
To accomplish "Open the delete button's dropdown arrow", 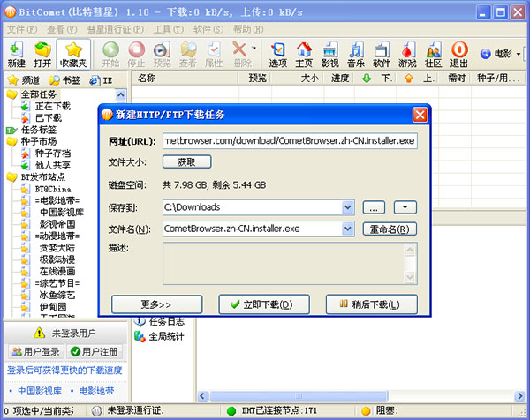I will coord(254,49).
